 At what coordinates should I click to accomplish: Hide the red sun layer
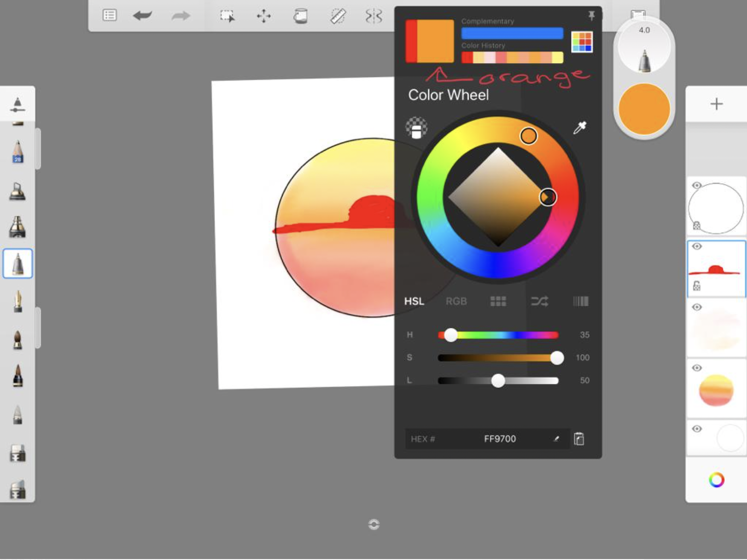(697, 246)
